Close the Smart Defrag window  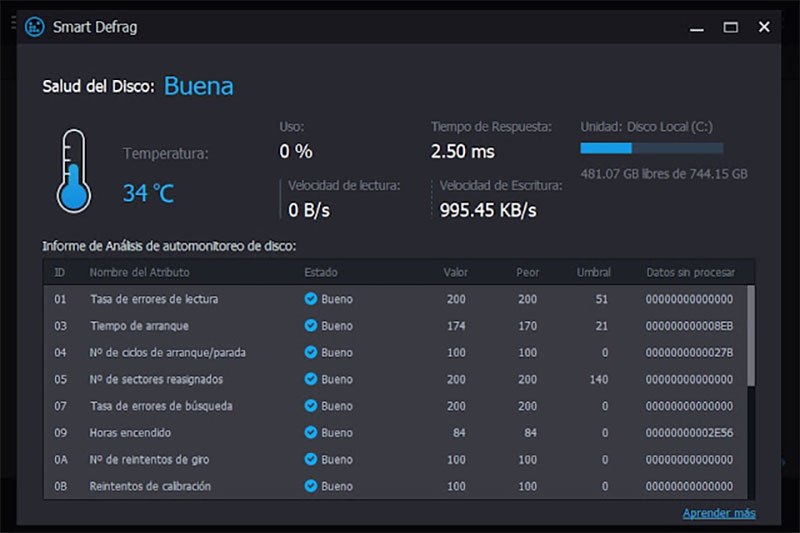[764, 27]
